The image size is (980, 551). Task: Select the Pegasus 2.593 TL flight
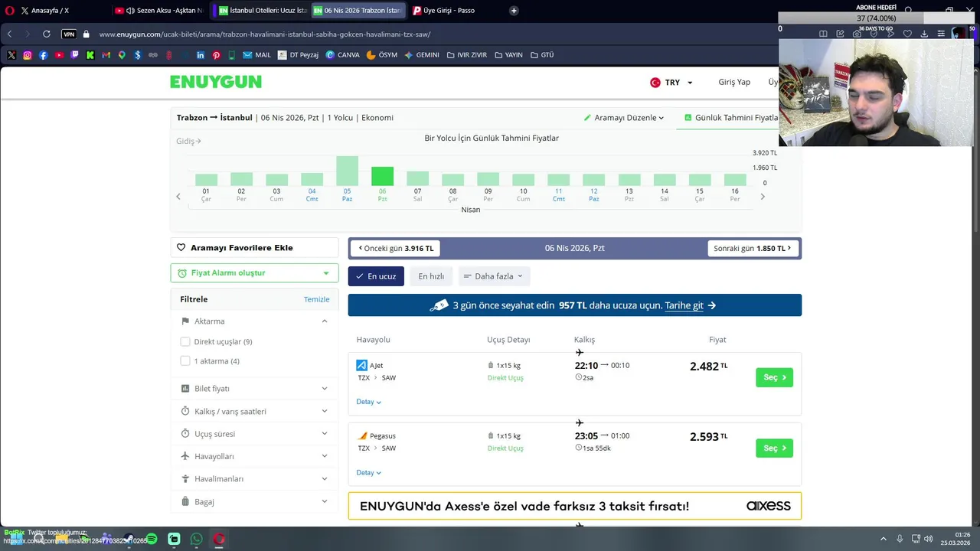click(x=774, y=448)
